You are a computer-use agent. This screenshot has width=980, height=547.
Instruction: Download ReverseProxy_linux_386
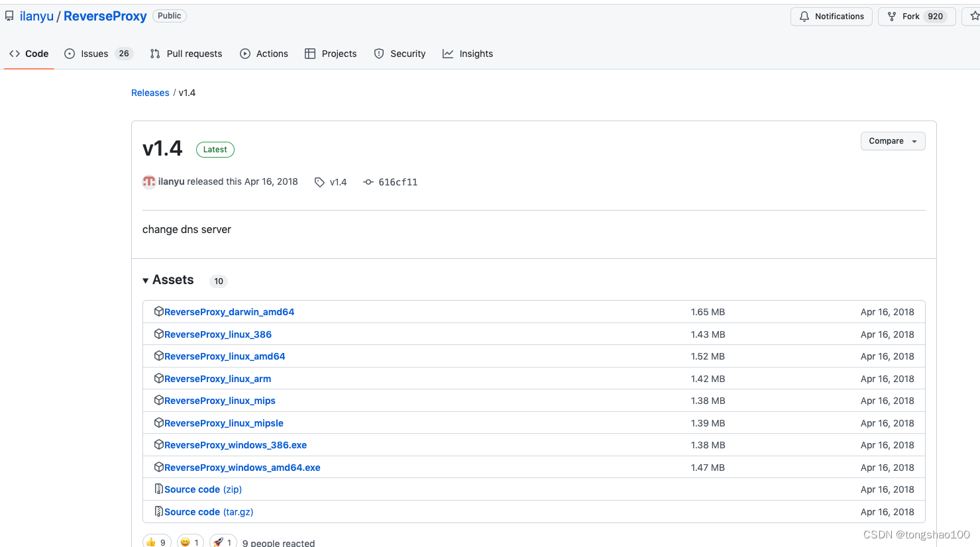pyautogui.click(x=218, y=334)
